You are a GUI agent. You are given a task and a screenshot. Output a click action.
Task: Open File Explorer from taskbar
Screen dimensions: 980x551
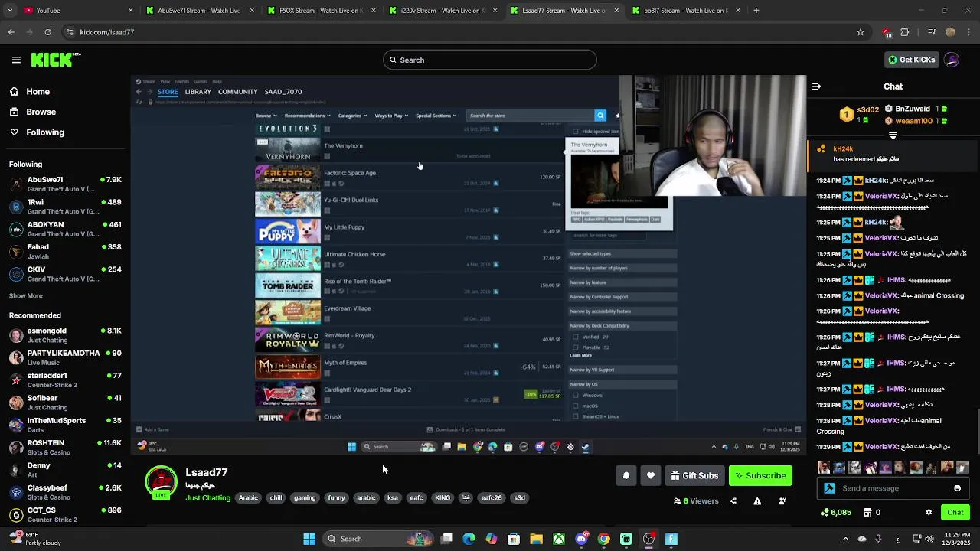(537, 539)
